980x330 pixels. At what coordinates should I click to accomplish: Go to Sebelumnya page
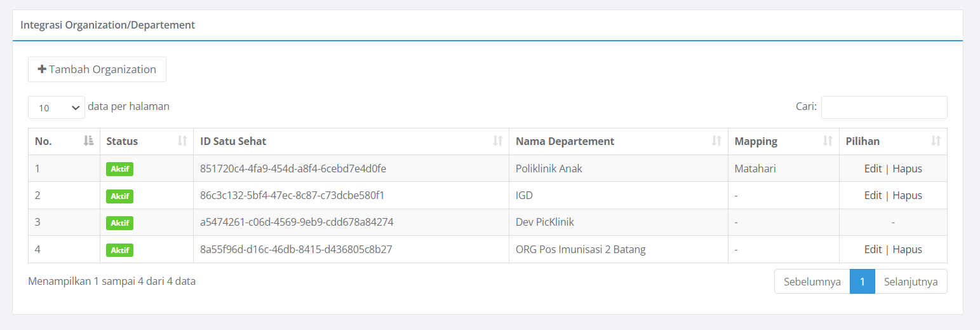click(x=812, y=282)
